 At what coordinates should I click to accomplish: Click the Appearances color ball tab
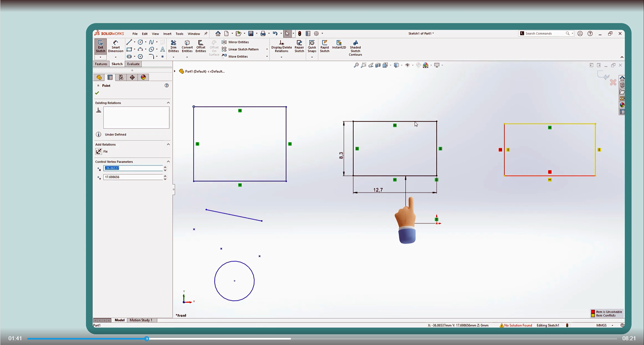coord(143,77)
